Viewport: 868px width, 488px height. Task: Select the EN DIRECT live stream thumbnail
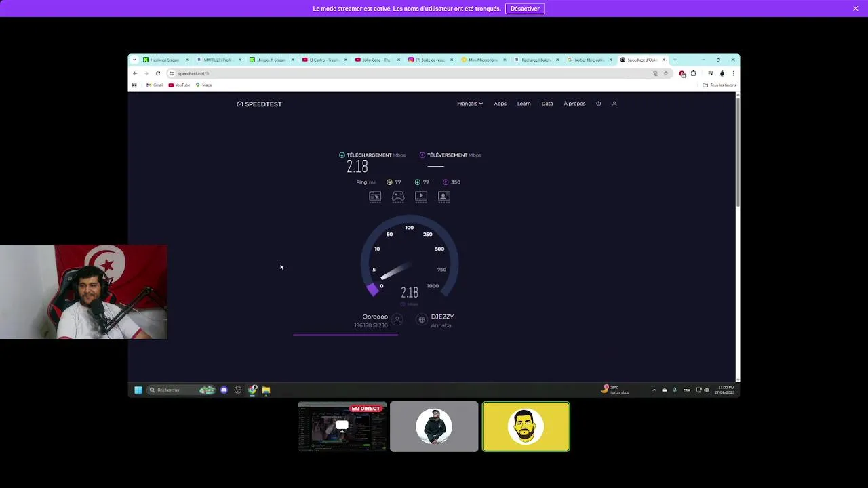pyautogui.click(x=342, y=426)
